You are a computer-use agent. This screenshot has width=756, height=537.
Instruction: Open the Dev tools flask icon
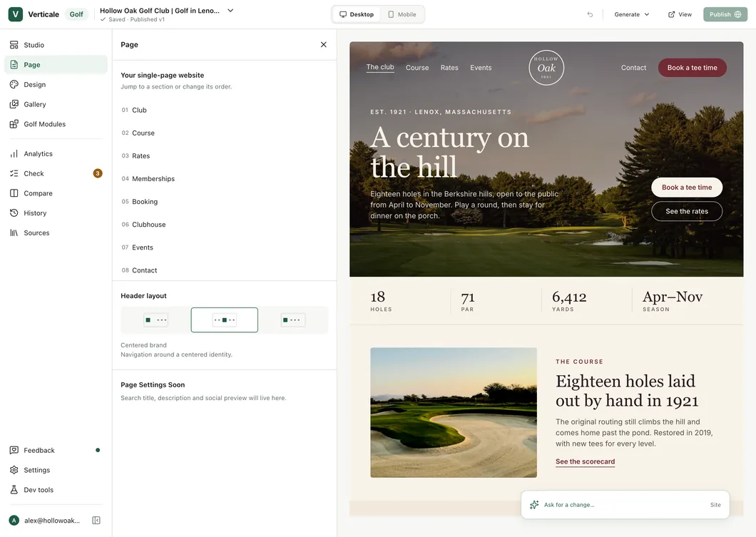[x=14, y=490]
